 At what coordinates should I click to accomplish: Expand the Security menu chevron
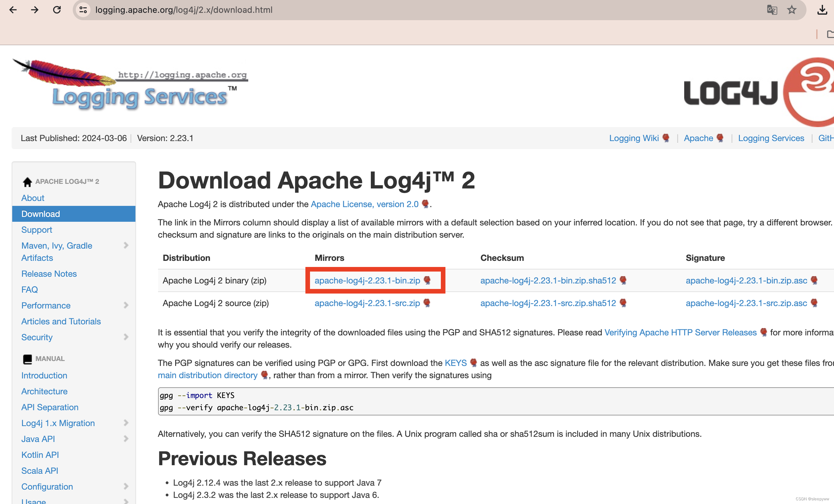pyautogui.click(x=126, y=337)
